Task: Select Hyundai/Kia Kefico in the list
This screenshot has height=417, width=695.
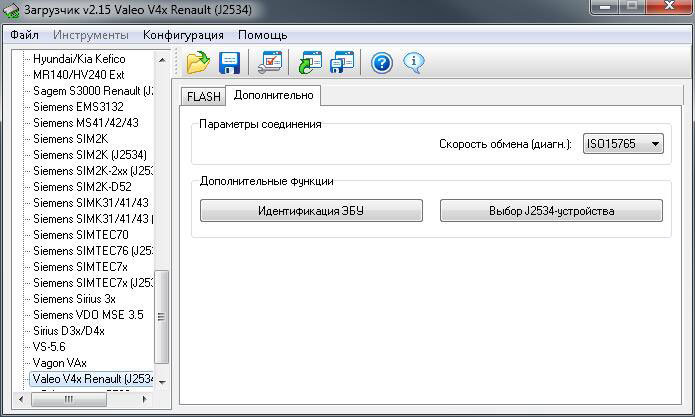Action: [x=79, y=59]
